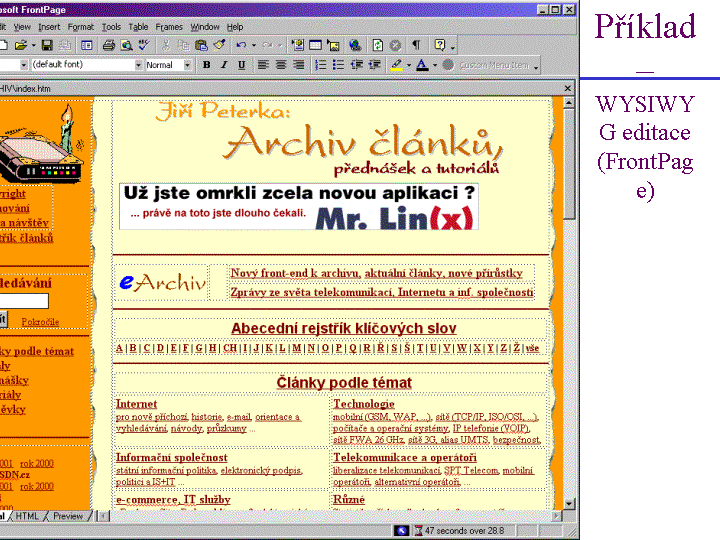Screen dimensions: 720x540
Task: Show paragraph marks with the pilcrow icon
Action: (x=416, y=45)
